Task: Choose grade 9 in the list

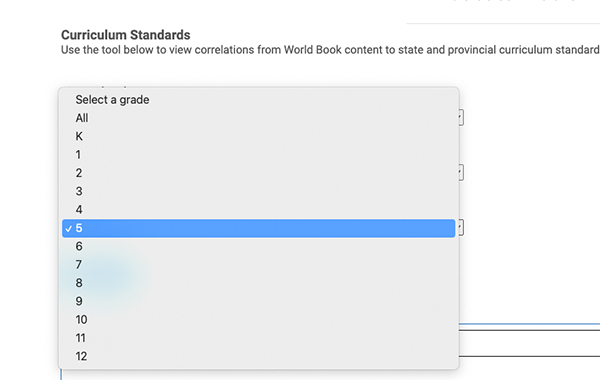Action: tap(258, 302)
